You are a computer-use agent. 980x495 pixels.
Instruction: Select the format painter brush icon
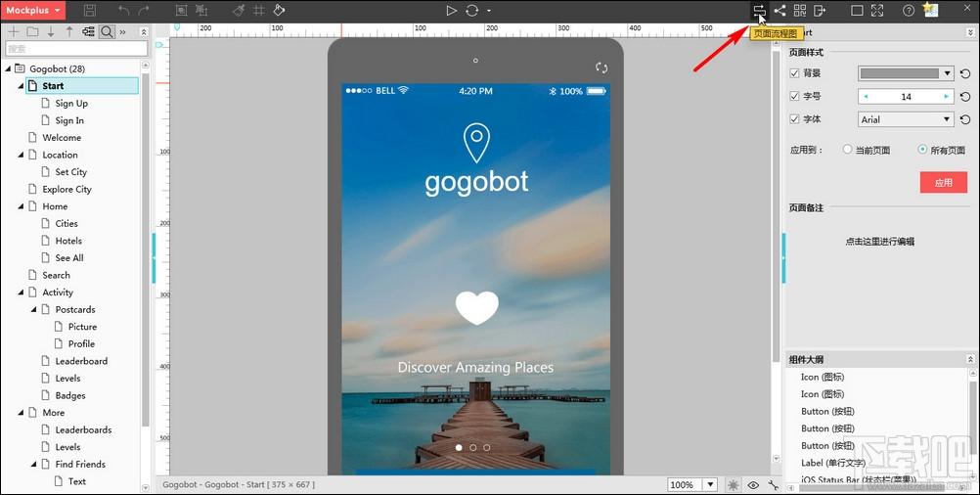tap(238, 10)
